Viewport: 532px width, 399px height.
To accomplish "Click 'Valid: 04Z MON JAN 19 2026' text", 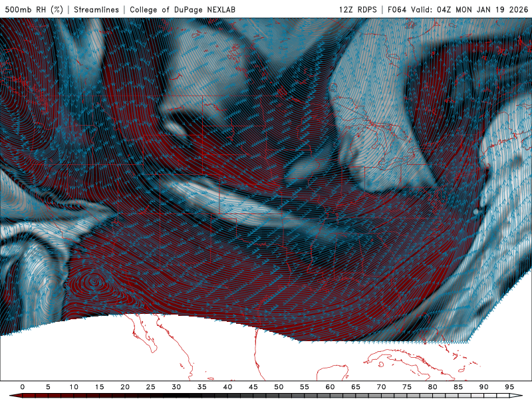I will click(469, 9).
